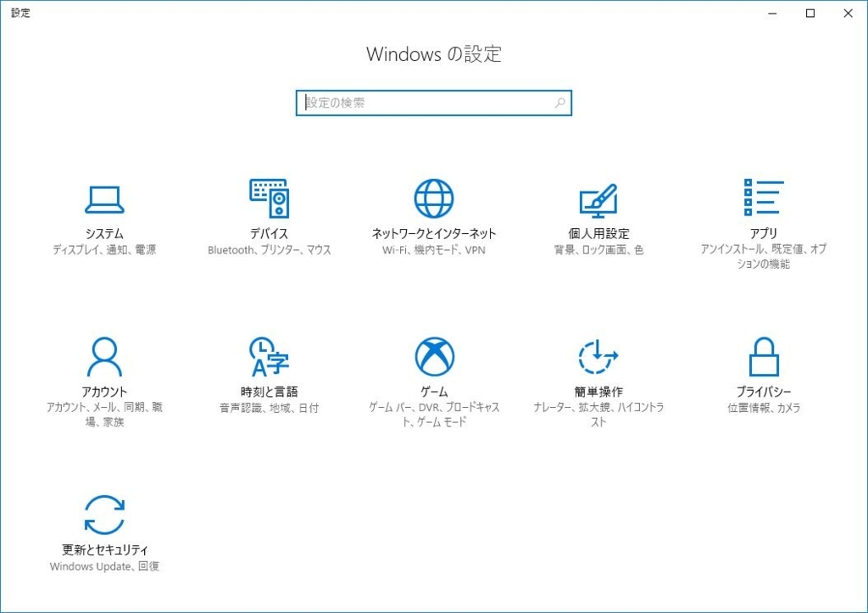Click the text Wi-Fi、機内モード、VPN
This screenshot has width=868, height=613.
point(434,250)
